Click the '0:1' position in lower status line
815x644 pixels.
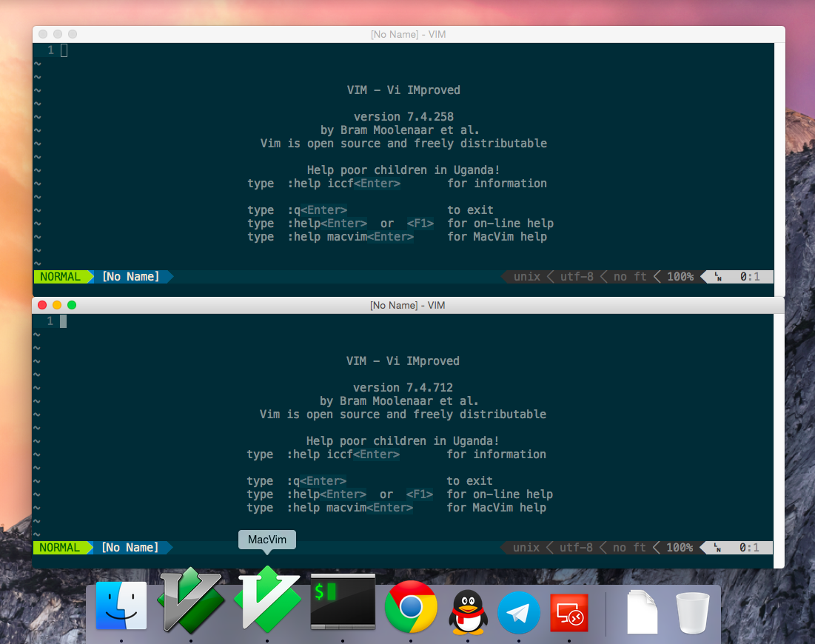(749, 547)
